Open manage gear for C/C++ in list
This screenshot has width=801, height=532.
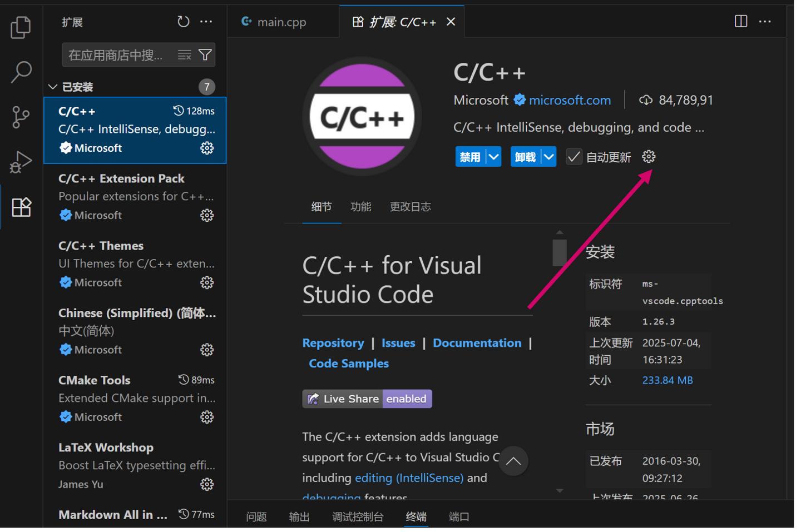point(207,148)
